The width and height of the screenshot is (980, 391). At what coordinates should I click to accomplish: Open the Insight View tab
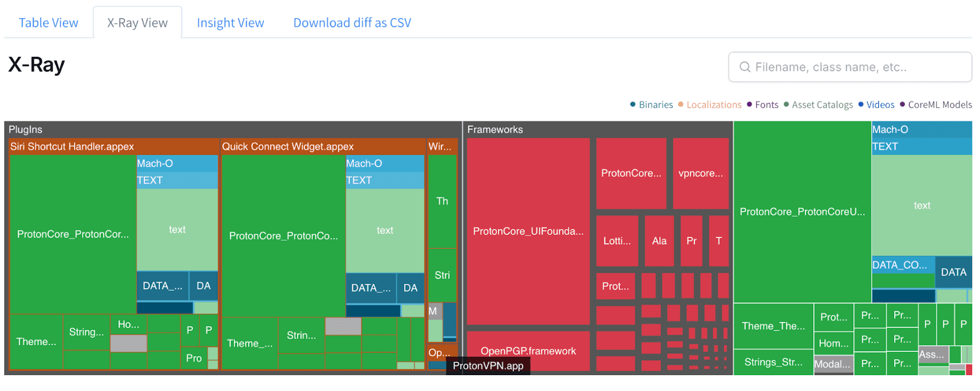point(230,23)
